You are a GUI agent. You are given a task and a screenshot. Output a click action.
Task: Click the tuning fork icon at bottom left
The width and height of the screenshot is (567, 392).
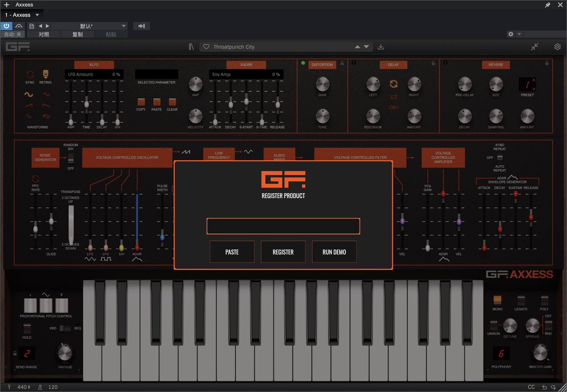tap(9, 387)
